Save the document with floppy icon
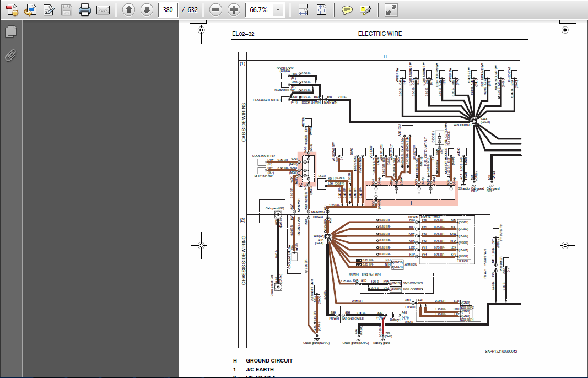This screenshot has height=378, width=588. point(67,10)
